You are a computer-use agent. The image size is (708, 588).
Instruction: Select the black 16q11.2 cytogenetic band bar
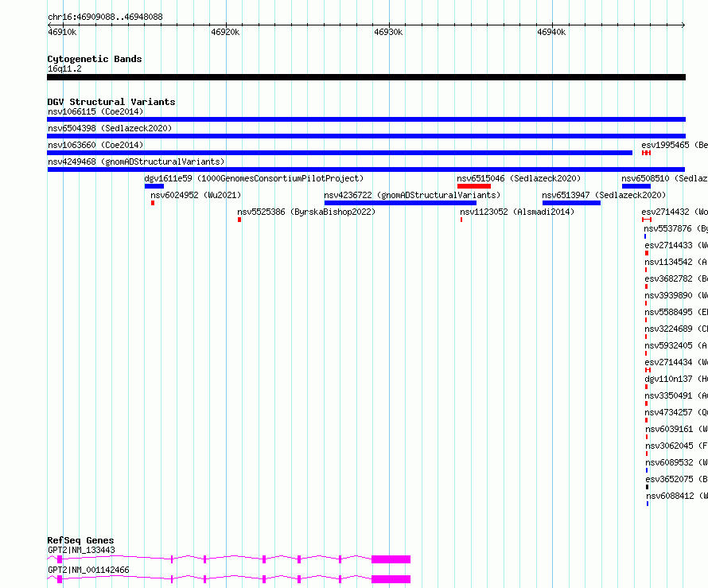click(x=366, y=77)
